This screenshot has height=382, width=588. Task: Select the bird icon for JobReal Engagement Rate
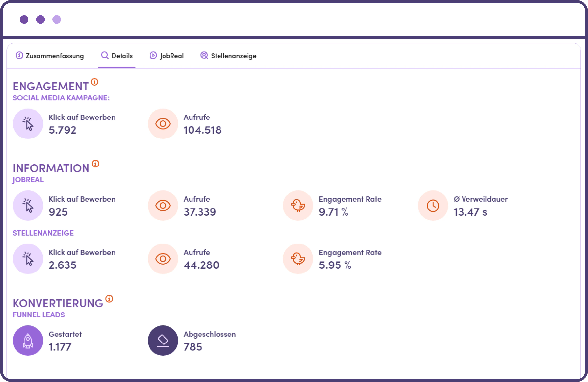point(298,205)
